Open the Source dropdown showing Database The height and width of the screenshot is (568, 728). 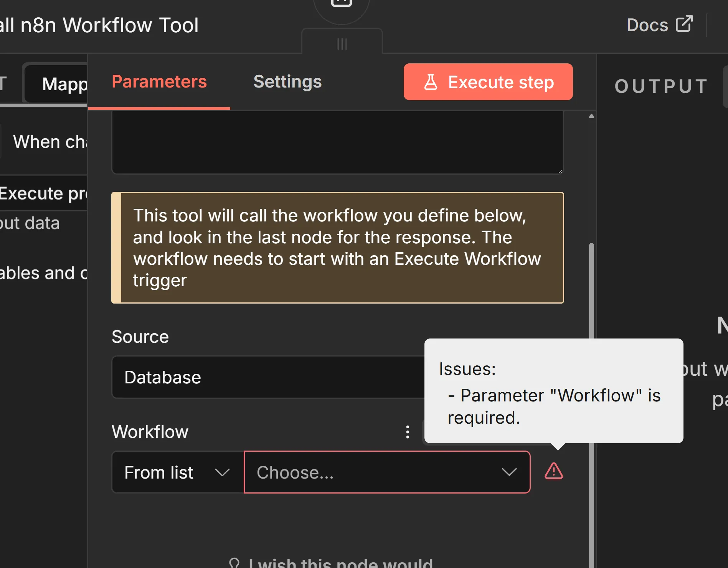pos(269,377)
